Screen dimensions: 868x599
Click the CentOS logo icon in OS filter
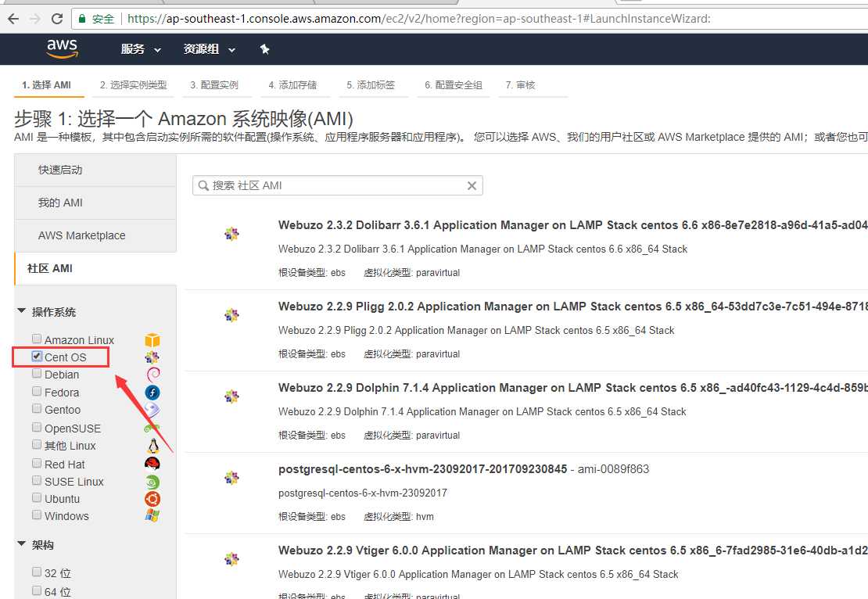coord(152,357)
